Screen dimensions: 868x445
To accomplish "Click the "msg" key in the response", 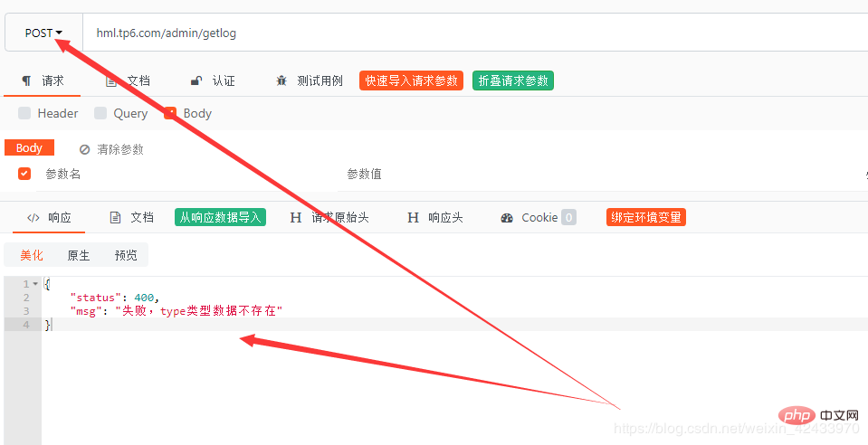I will tap(86, 311).
